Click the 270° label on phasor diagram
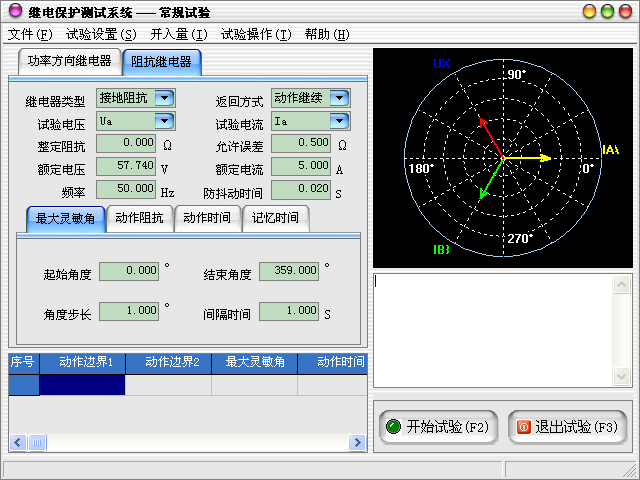The height and width of the screenshot is (480, 640). point(520,238)
